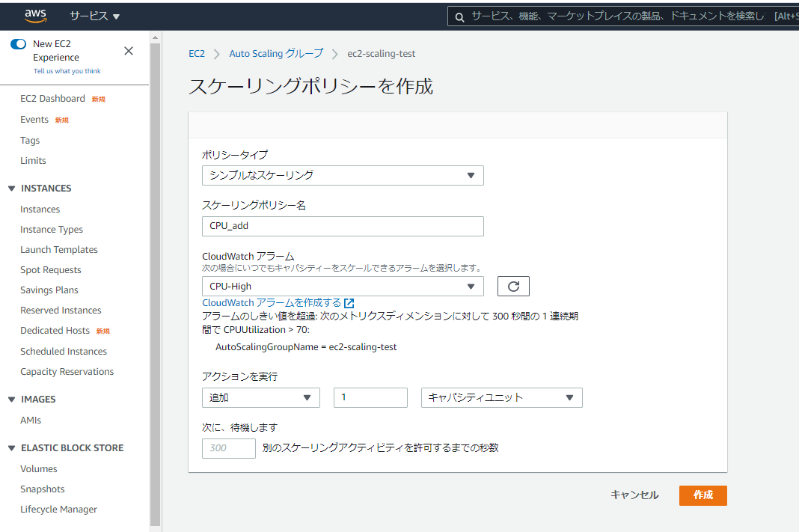
Task: Open キャパシティユニット dropdown
Action: [502, 398]
